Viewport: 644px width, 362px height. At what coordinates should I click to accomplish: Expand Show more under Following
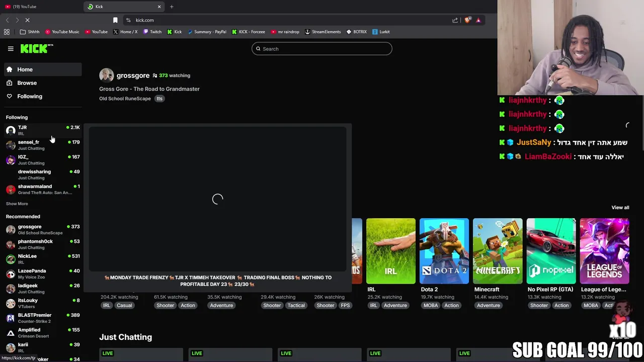[17, 204]
